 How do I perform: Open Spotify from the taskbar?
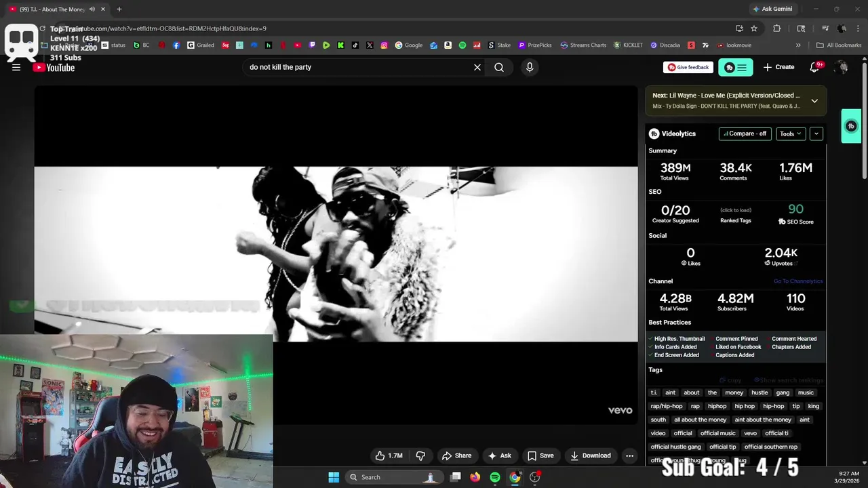495,477
